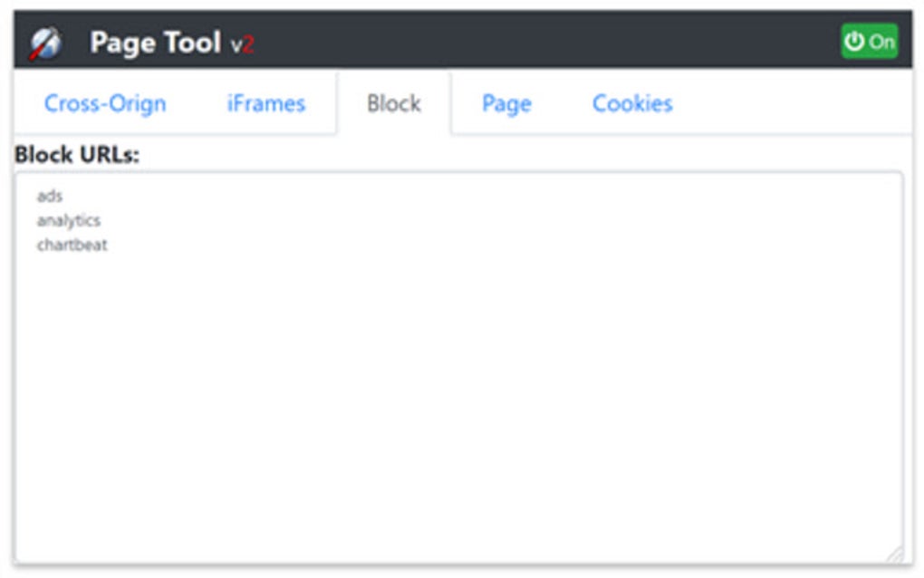Select the Block tab

click(393, 103)
